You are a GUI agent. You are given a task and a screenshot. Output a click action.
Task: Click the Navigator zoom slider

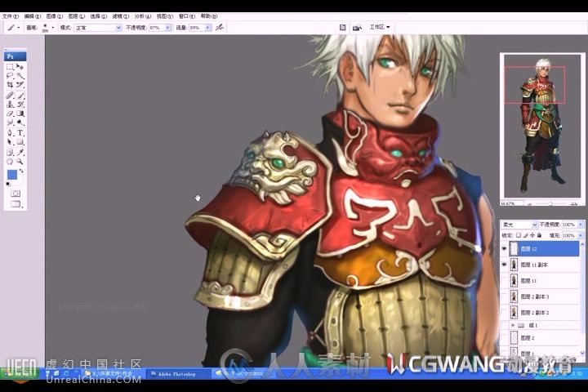pos(550,203)
